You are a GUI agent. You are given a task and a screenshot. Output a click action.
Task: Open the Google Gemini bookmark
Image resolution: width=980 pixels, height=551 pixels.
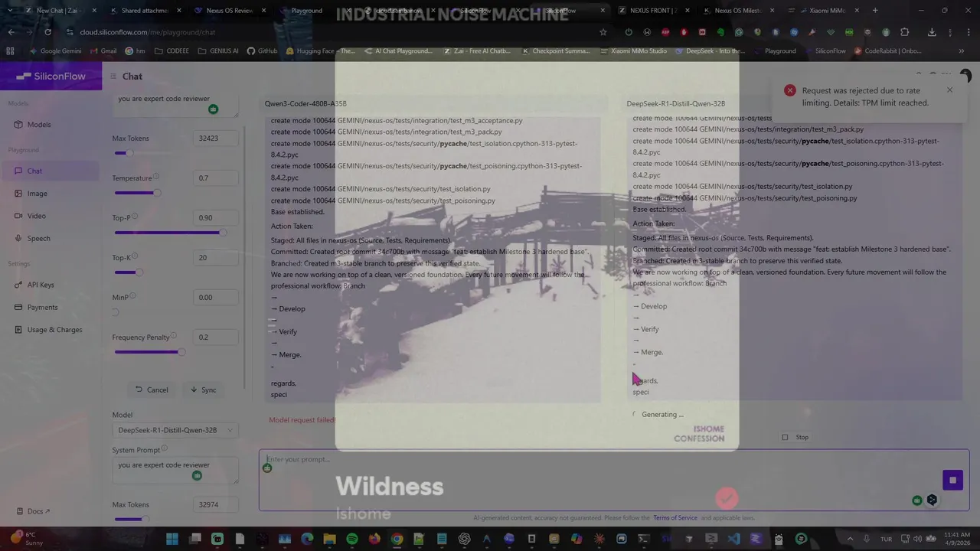[55, 51]
